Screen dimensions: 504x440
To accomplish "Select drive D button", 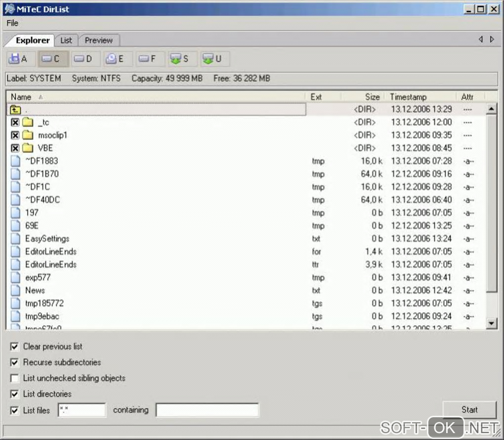I will (x=85, y=59).
